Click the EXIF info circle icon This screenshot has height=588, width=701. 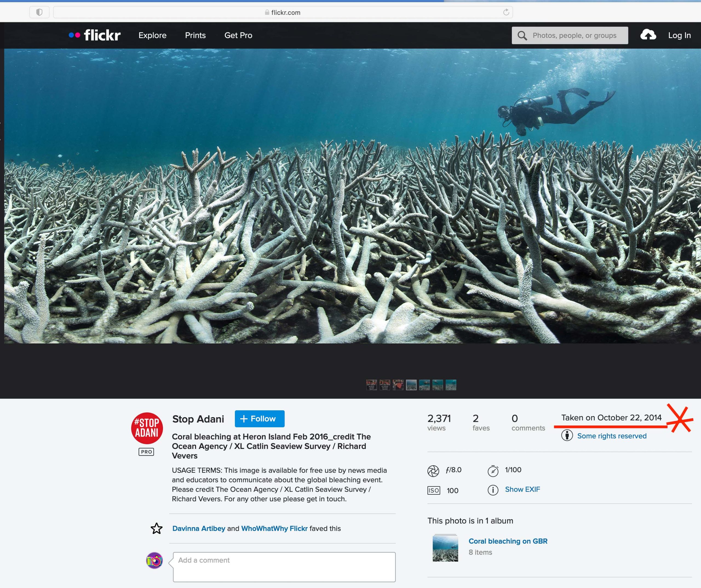coord(493,490)
